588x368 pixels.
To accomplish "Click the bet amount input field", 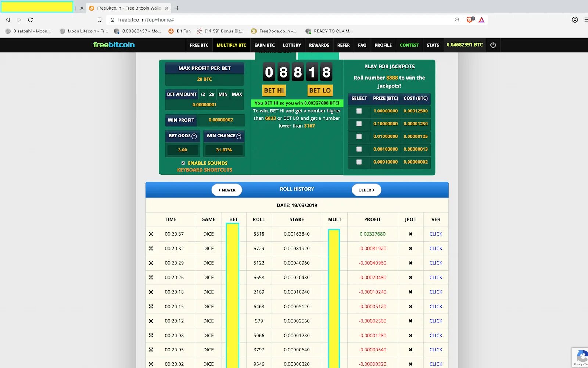I will pos(204,105).
